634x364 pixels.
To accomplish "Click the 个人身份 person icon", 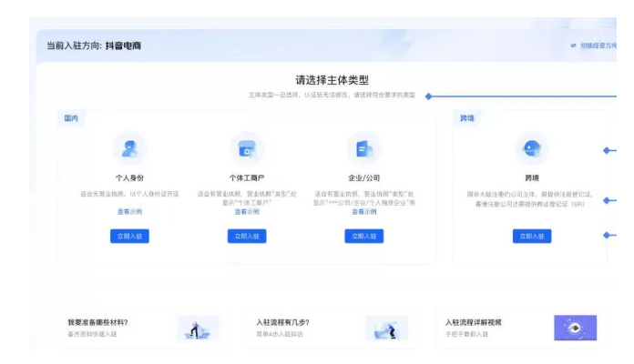I will coord(129,148).
